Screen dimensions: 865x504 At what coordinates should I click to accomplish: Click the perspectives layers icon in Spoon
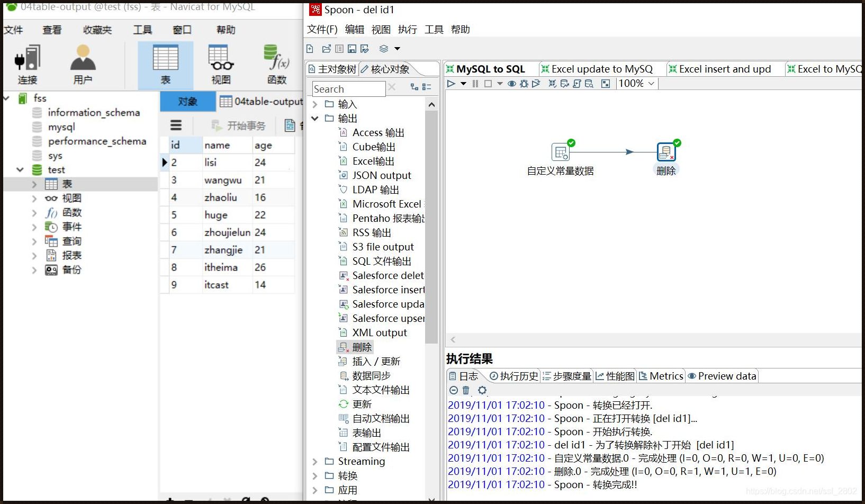pos(384,49)
